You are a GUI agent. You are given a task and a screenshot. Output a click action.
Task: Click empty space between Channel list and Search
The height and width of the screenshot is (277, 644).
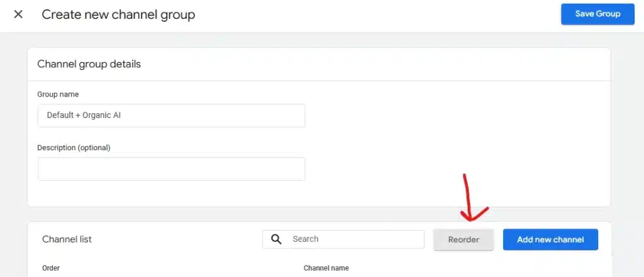(176, 239)
